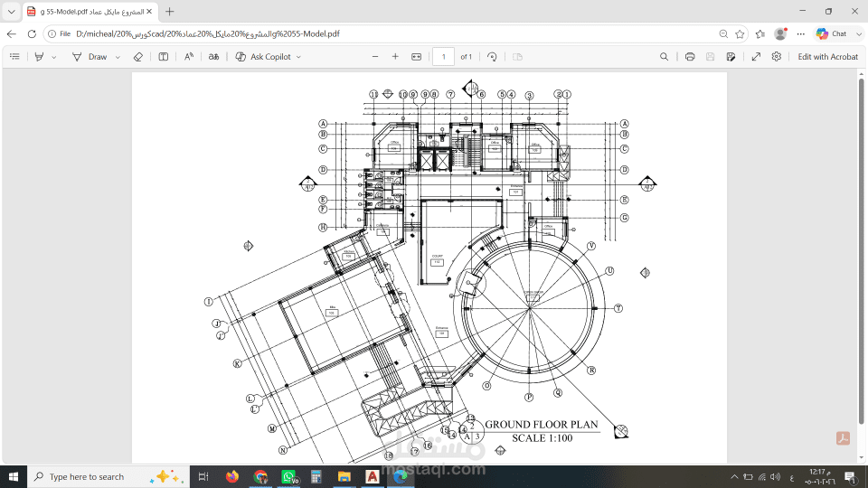The width and height of the screenshot is (868, 488).
Task: Open network status in tray
Action: click(761, 477)
